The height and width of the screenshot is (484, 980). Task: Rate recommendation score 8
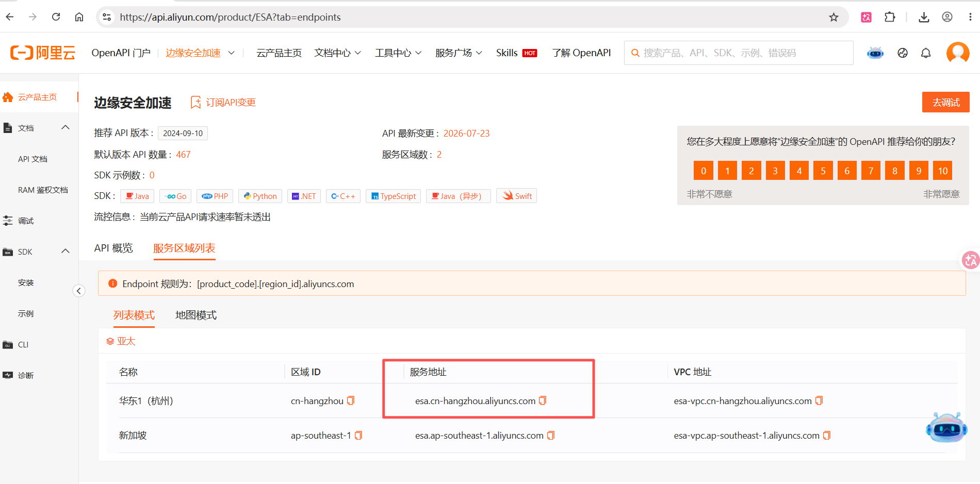click(x=895, y=171)
